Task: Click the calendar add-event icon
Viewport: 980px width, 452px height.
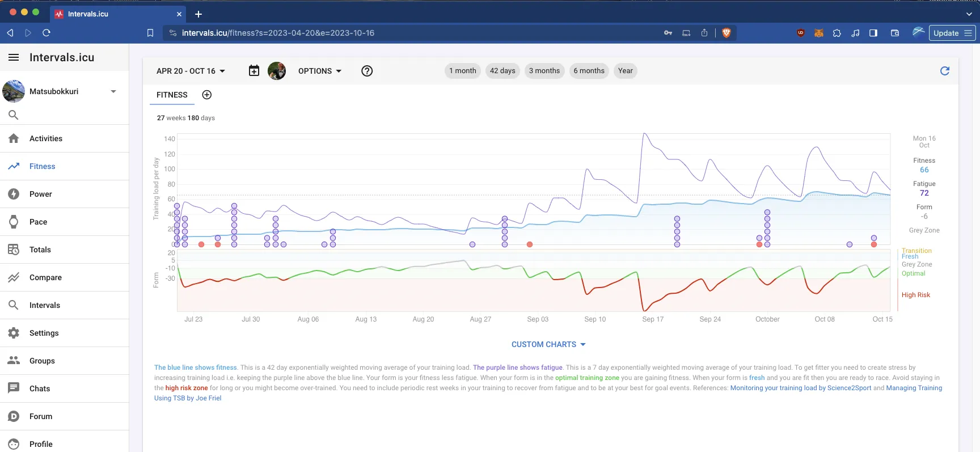Action: tap(254, 71)
